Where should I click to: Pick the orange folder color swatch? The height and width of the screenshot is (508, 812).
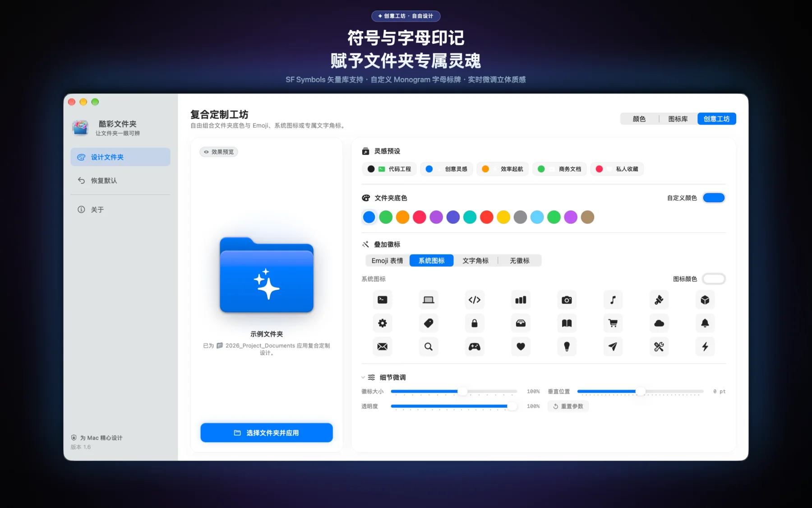tap(402, 217)
